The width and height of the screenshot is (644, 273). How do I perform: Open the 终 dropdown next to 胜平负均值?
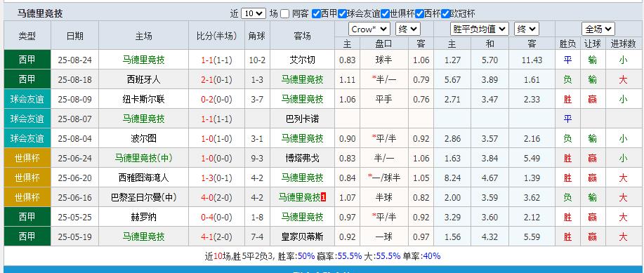(527, 29)
